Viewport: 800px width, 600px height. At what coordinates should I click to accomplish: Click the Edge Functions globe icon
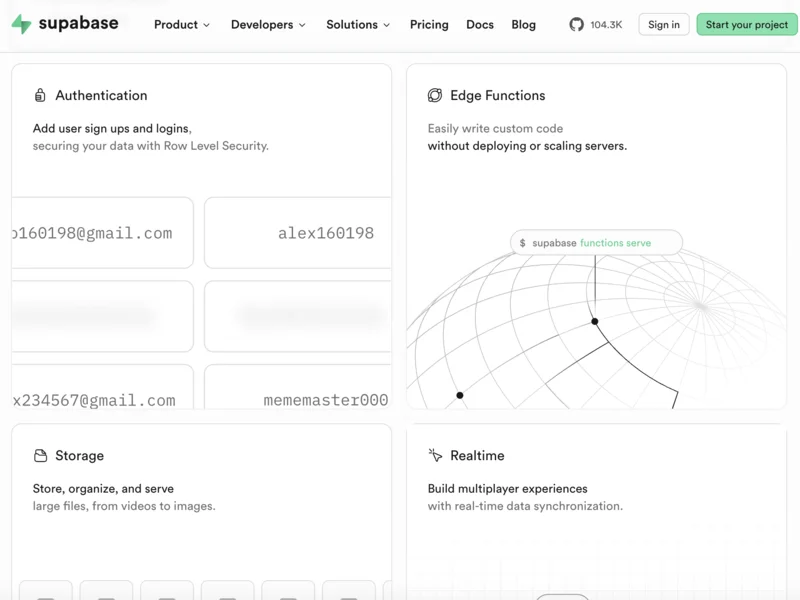(x=435, y=95)
